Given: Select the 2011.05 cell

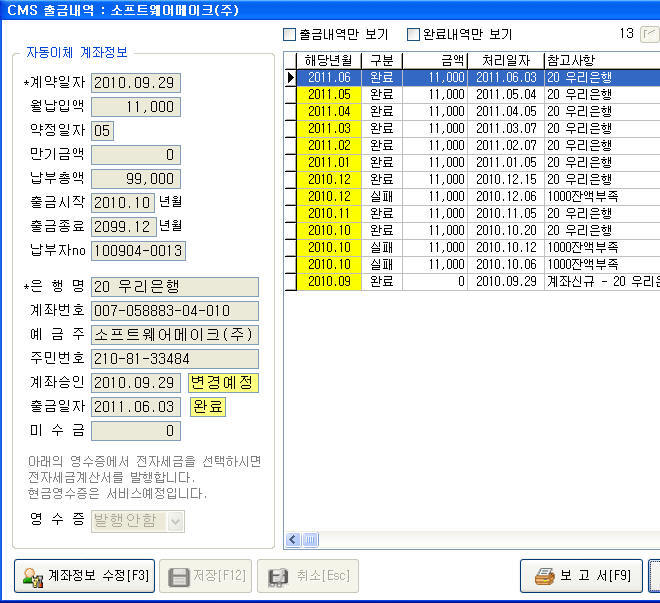Looking at the screenshot, I should click(329, 95).
